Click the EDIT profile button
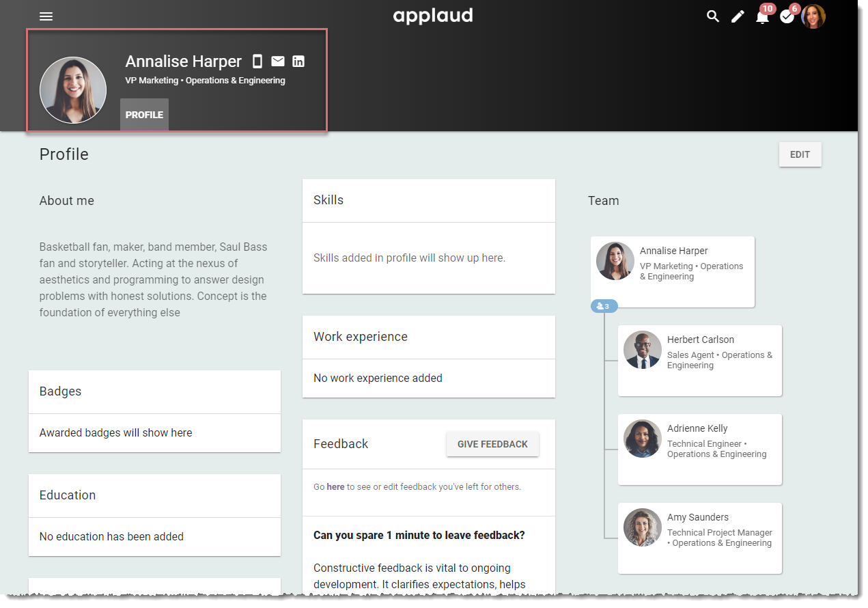868x608 pixels. (800, 154)
